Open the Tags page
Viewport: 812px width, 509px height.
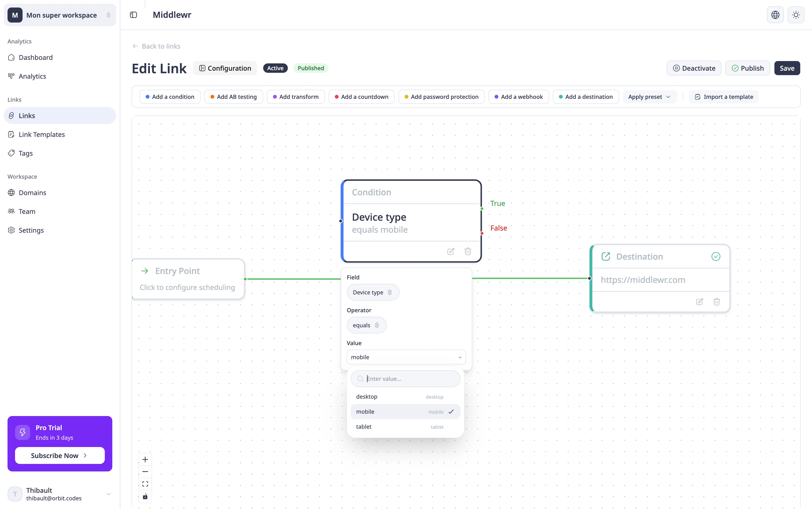[x=60, y=153]
